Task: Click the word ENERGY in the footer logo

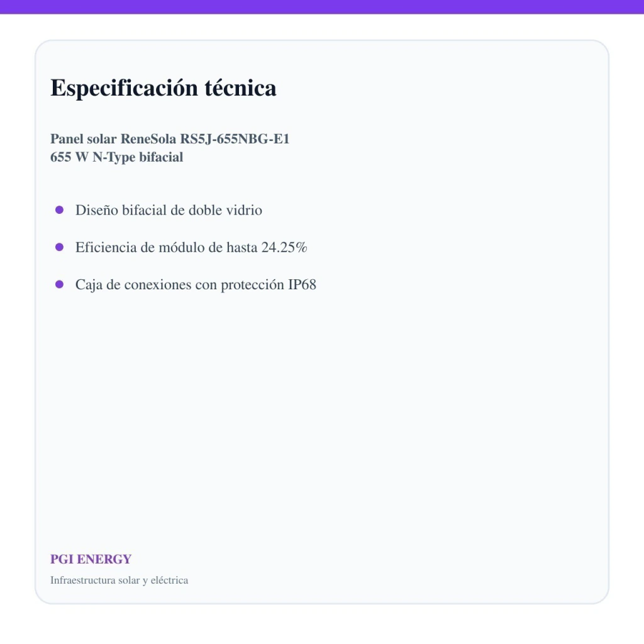Action: (104, 559)
